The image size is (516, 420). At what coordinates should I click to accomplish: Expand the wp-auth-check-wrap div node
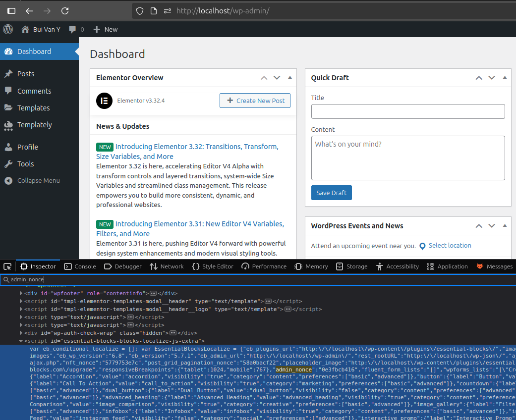(x=21, y=333)
